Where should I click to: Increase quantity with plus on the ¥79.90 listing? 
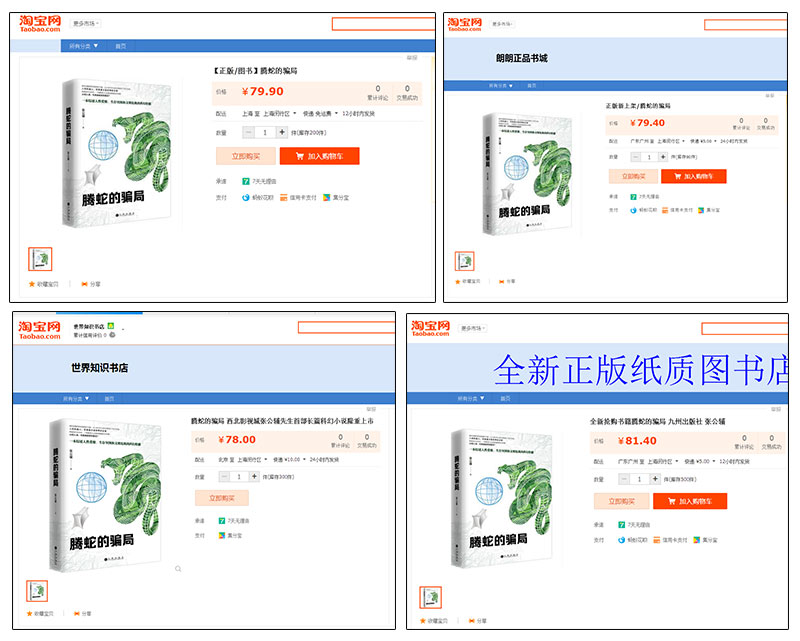point(282,132)
